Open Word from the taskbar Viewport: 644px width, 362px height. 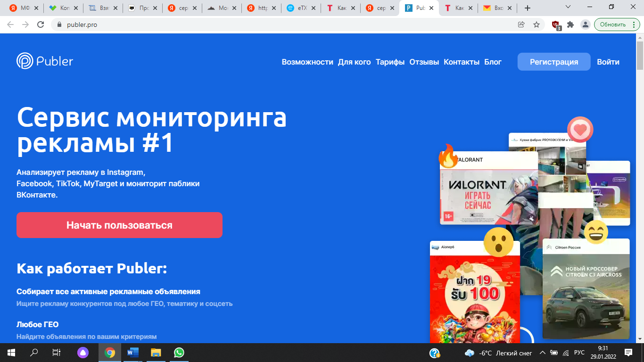coord(133,353)
